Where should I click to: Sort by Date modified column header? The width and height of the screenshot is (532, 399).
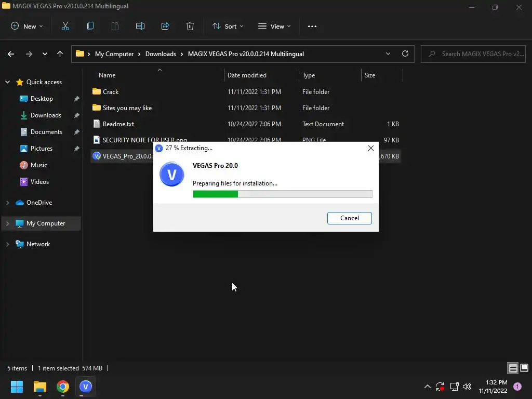pyautogui.click(x=247, y=75)
